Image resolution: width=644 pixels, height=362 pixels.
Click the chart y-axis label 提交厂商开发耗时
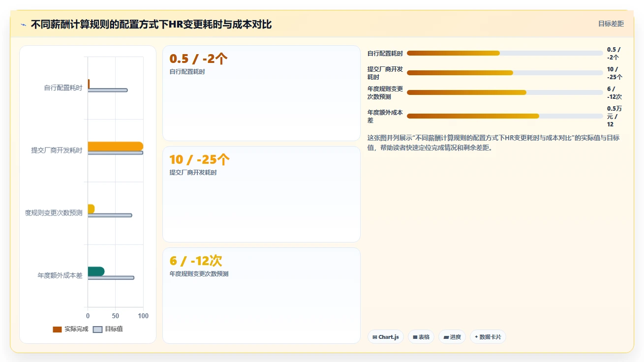pos(57,151)
